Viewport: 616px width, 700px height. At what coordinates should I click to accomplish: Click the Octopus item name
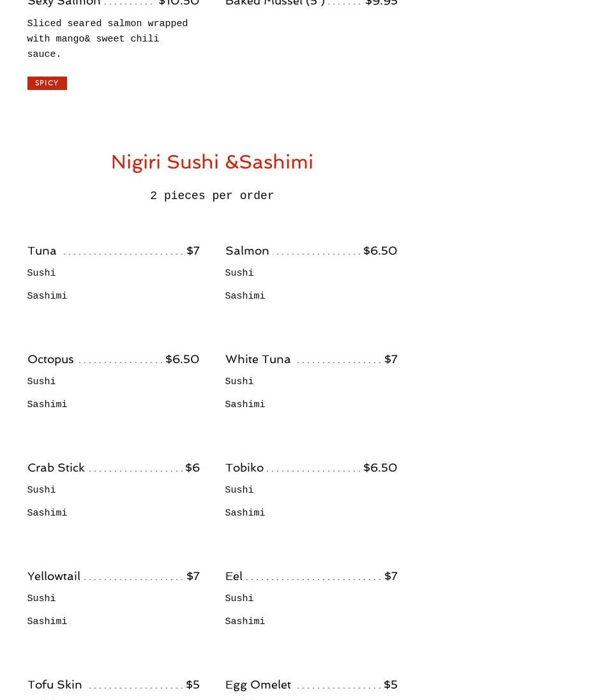(50, 359)
